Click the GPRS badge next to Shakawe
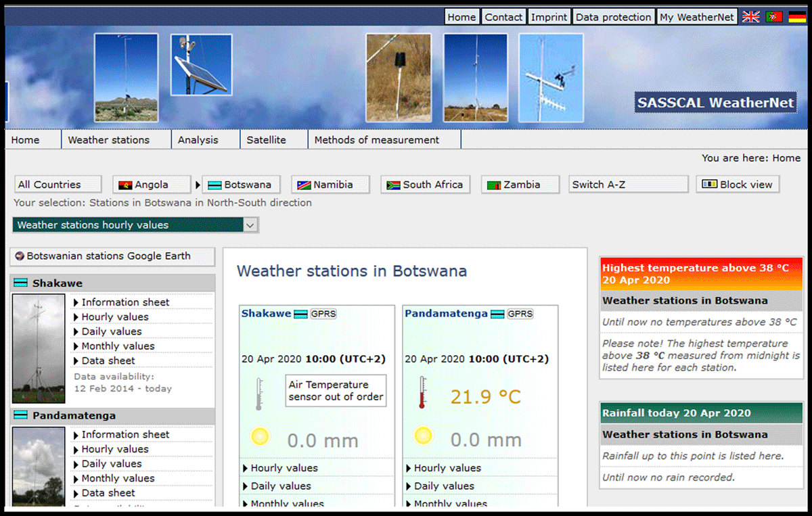The height and width of the screenshot is (516, 812). (x=323, y=314)
